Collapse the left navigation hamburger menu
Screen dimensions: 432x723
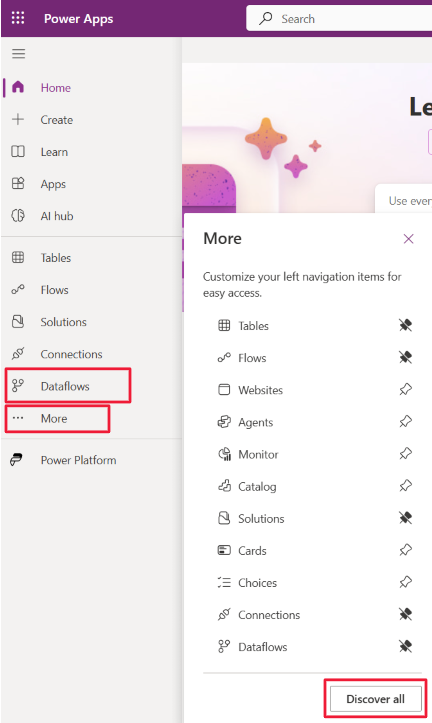[x=18, y=54]
